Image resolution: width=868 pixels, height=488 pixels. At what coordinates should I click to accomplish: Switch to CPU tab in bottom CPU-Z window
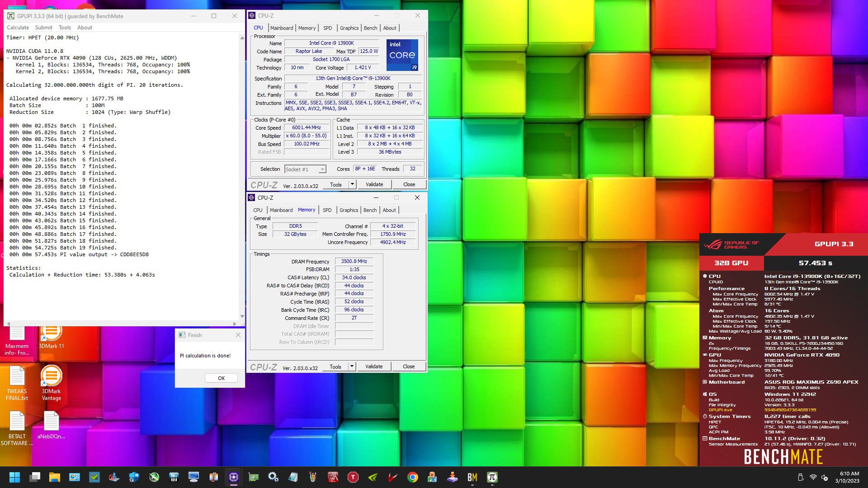(x=258, y=210)
